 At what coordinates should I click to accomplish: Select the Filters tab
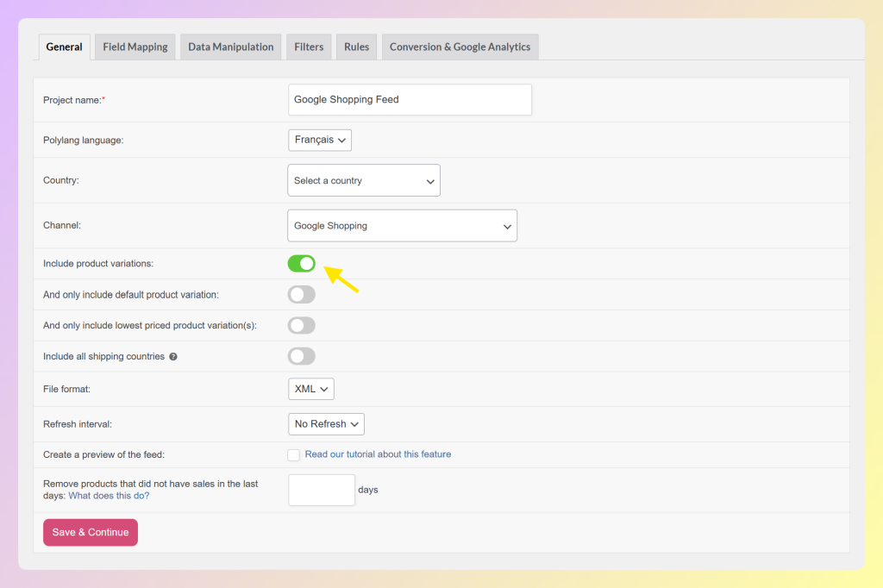pos(308,47)
